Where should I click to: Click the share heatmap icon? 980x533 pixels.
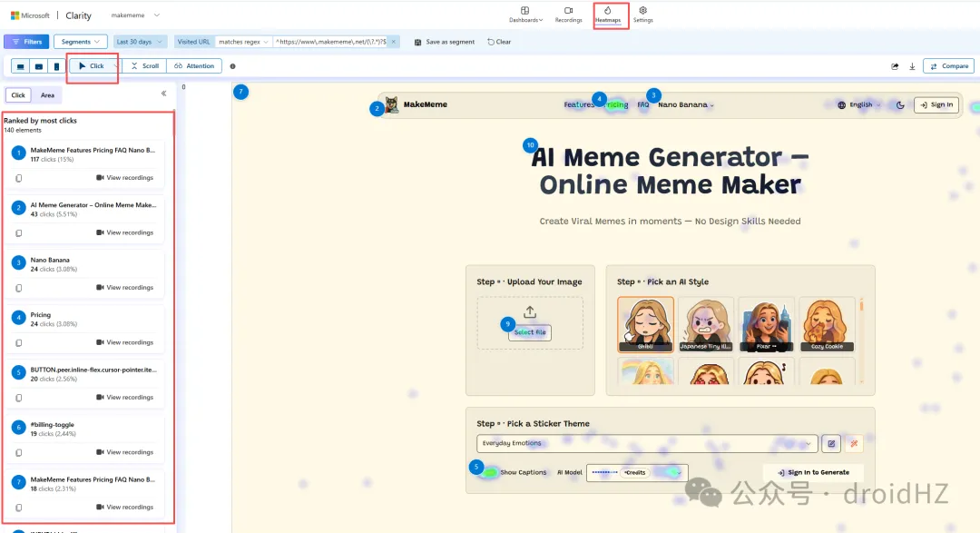coord(895,66)
